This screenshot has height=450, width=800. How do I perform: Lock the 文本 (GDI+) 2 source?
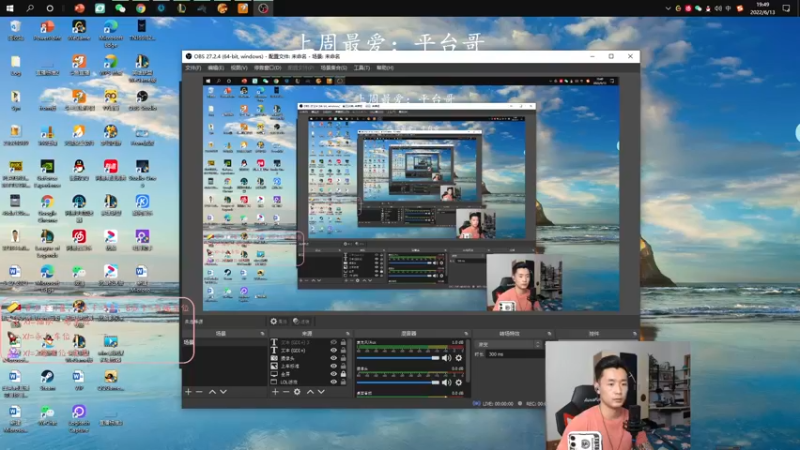click(343, 343)
